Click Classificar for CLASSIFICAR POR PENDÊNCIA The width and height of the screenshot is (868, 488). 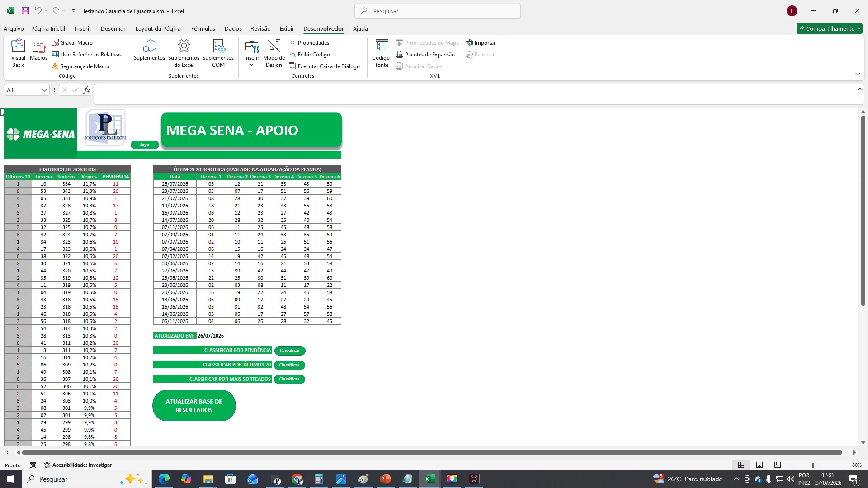coord(290,351)
